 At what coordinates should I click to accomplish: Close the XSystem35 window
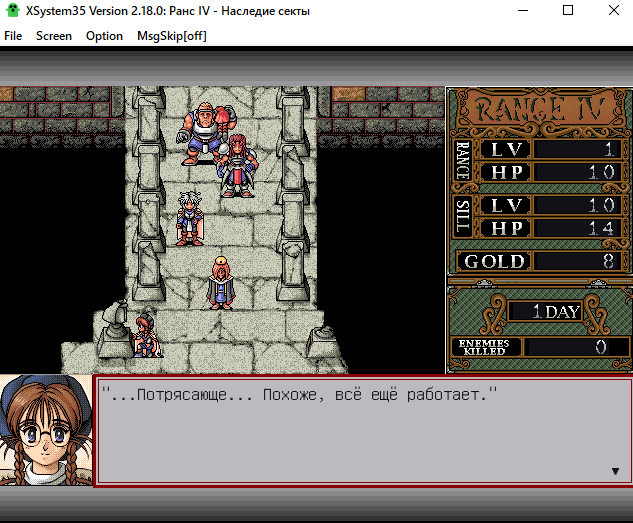click(614, 10)
